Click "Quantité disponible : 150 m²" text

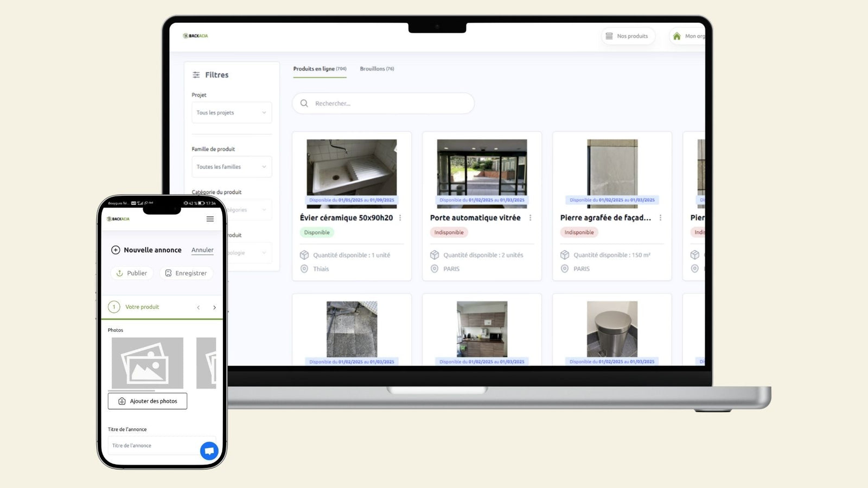(612, 255)
